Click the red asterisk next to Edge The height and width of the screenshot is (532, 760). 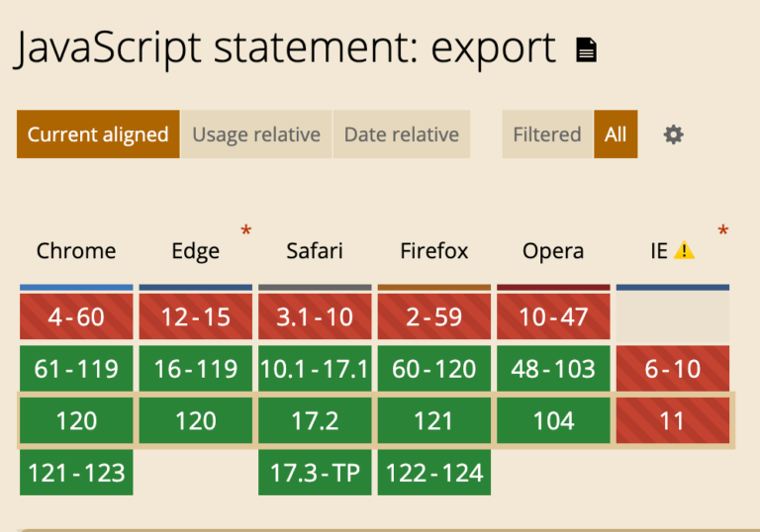(245, 231)
